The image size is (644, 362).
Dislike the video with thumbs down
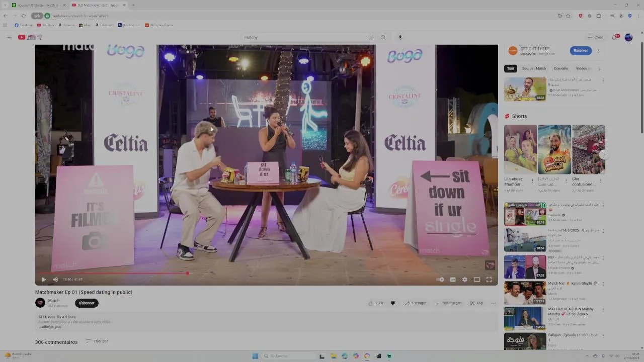pyautogui.click(x=393, y=303)
